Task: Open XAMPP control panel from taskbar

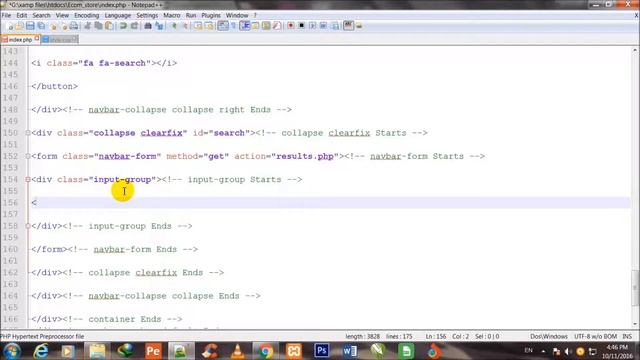Action: click(x=293, y=351)
